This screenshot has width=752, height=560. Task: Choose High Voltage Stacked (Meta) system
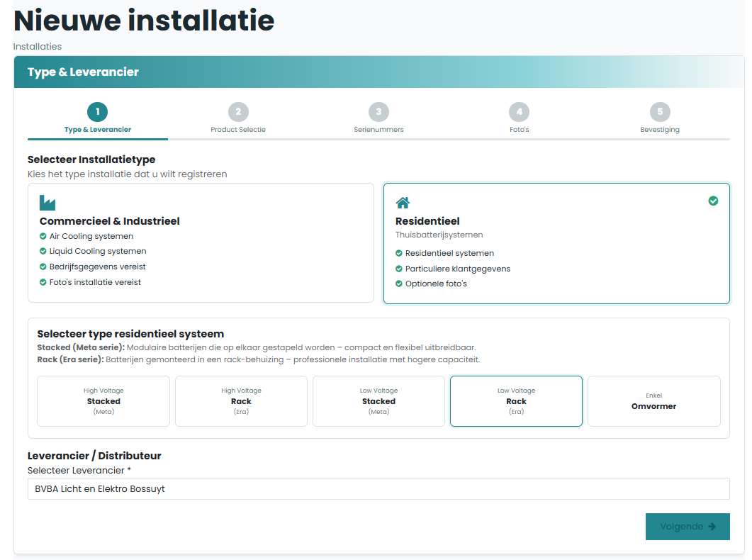103,401
